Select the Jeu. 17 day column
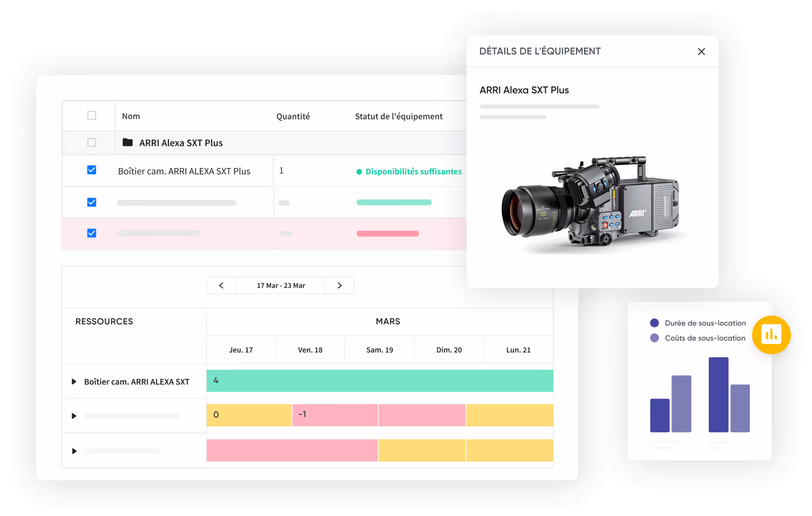 tap(241, 350)
